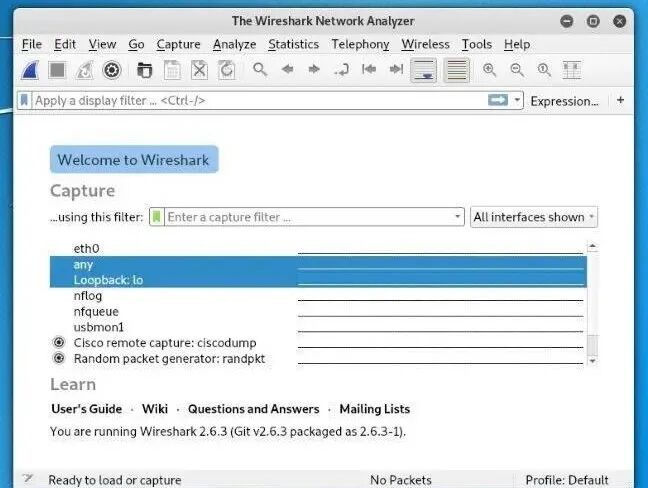This screenshot has height=488, width=648.
Task: Open the Telephony menu
Action: coord(360,44)
